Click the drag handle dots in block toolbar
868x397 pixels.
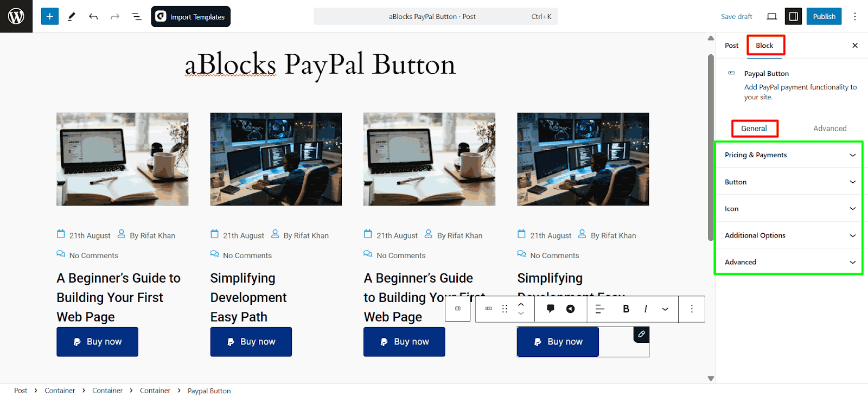(505, 309)
